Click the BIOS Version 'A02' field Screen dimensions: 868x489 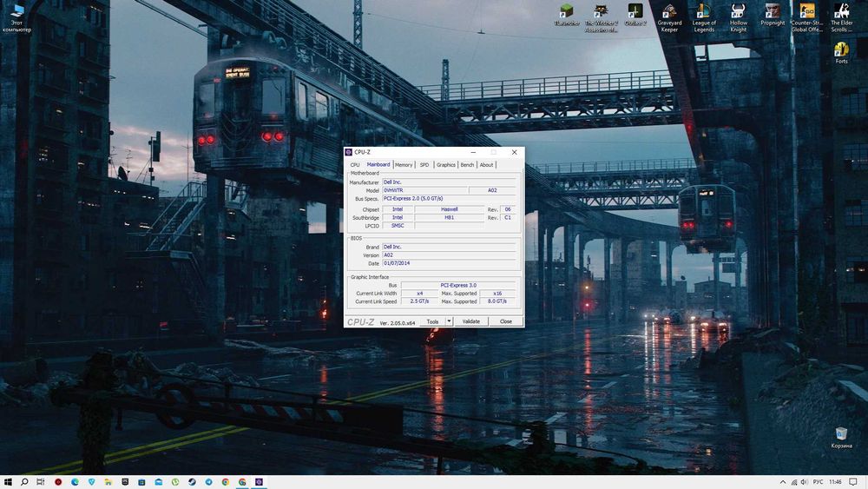tap(449, 254)
